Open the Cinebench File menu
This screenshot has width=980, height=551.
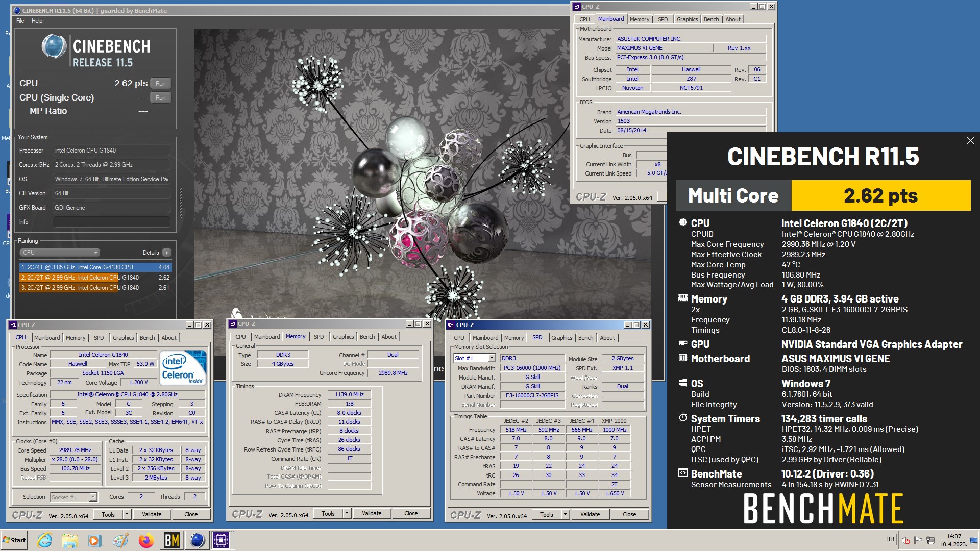tap(20, 21)
